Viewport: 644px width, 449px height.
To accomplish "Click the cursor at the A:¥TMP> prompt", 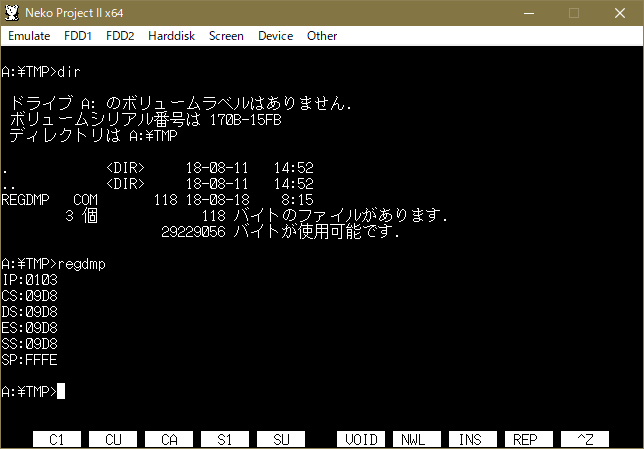I will click(61, 391).
